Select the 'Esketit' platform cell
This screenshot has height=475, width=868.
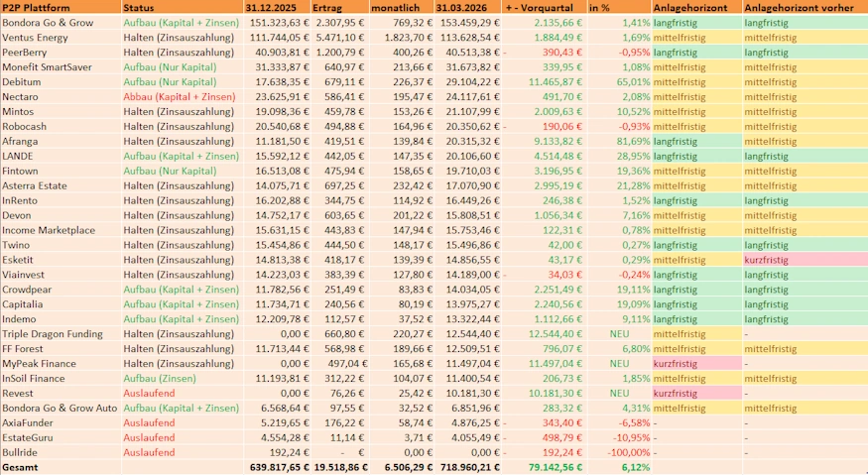click(61, 260)
